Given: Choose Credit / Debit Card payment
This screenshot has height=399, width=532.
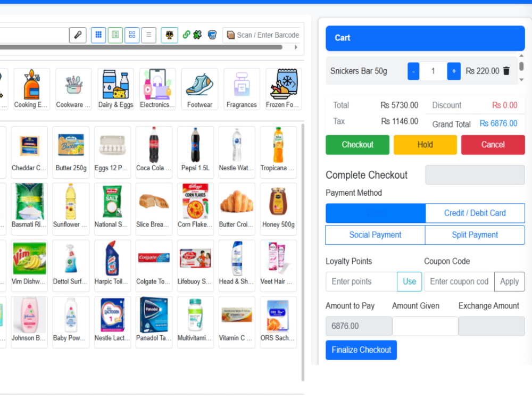Looking at the screenshot, I should coord(475,213).
